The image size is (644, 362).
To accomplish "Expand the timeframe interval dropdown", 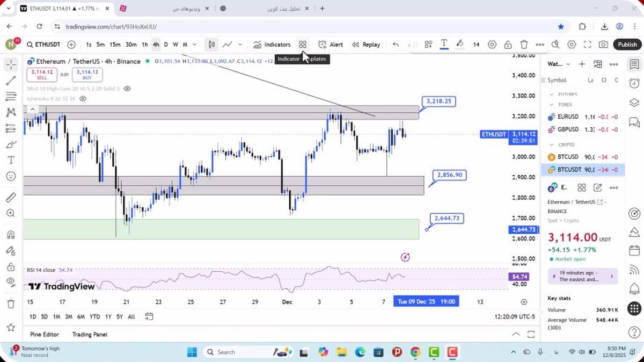I will (x=194, y=45).
